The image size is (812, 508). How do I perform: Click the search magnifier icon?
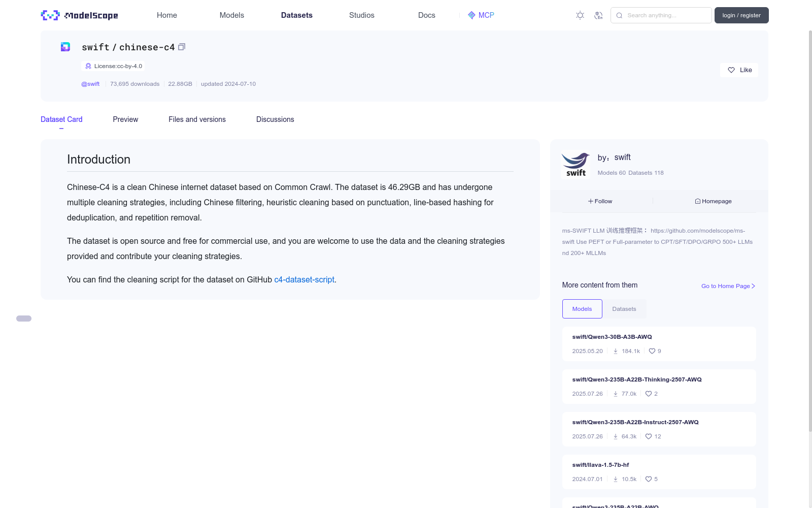[619, 15]
